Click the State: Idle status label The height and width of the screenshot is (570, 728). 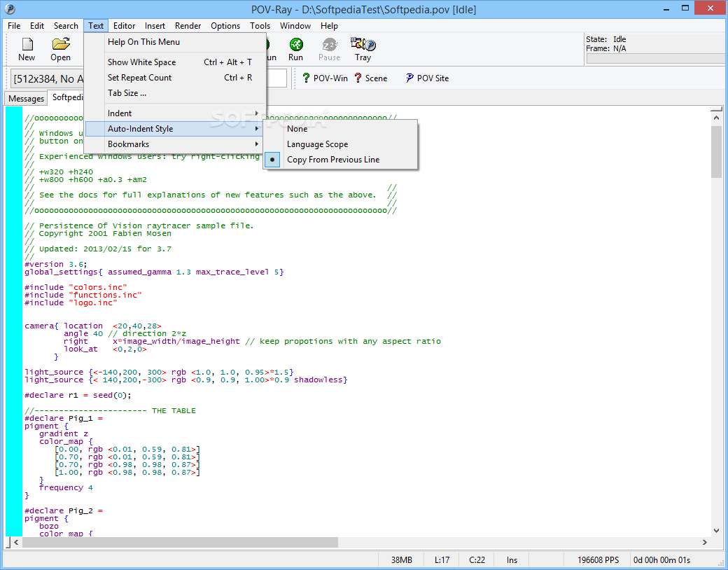[606, 39]
